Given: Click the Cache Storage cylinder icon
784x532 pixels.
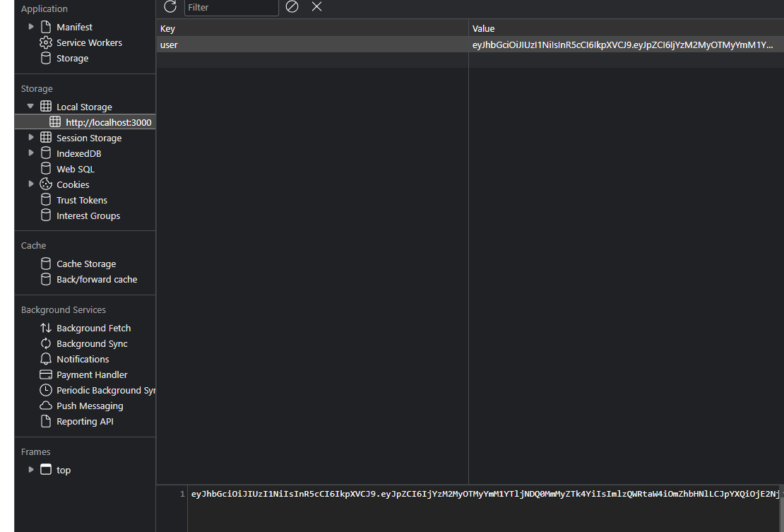Looking at the screenshot, I should pyautogui.click(x=45, y=264).
